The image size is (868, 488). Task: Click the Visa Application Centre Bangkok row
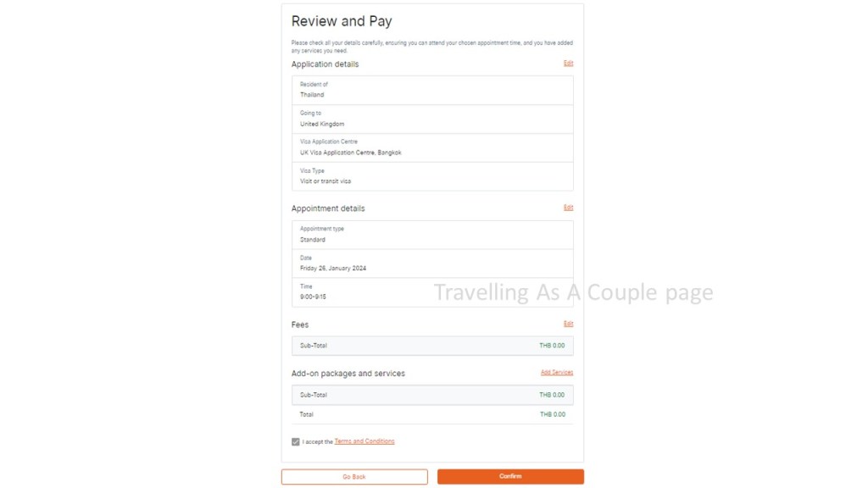tap(432, 147)
